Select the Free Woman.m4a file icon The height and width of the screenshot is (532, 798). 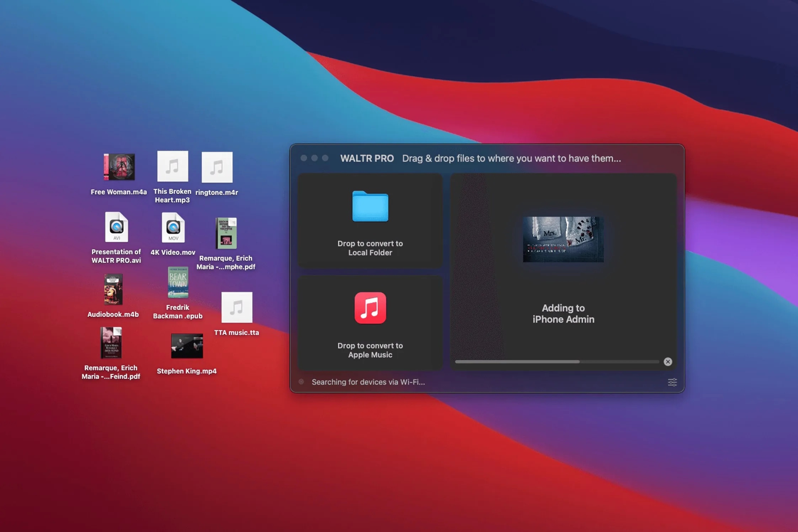pyautogui.click(x=119, y=167)
